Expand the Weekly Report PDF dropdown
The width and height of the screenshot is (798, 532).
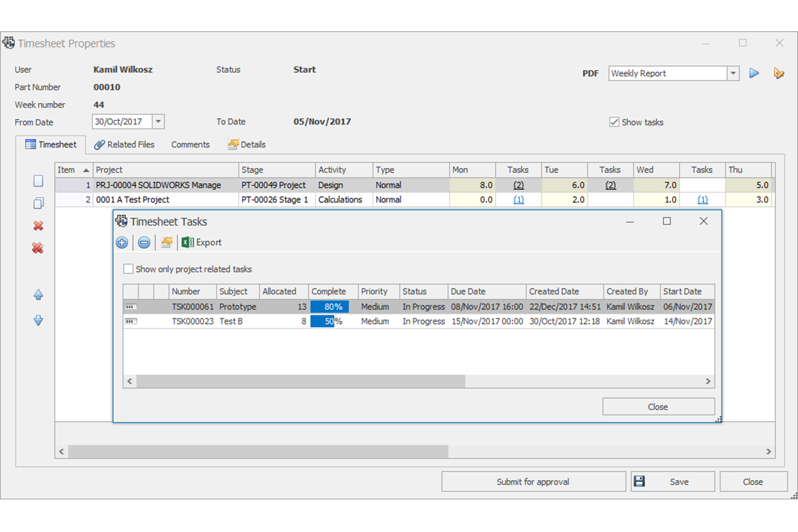(x=733, y=73)
